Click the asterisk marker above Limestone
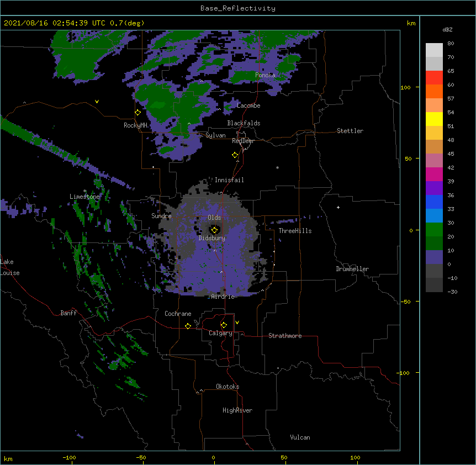 [x=84, y=191]
